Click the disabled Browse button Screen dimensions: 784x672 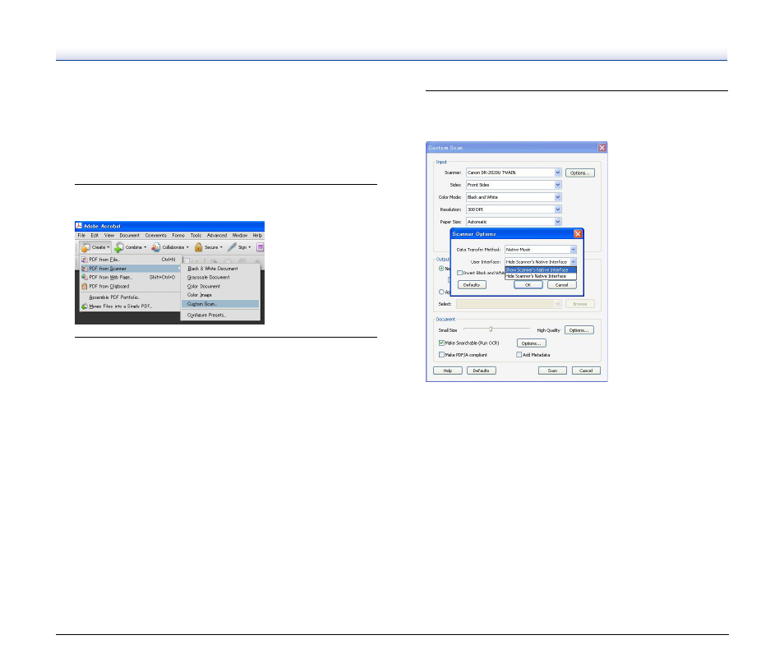[x=580, y=304]
